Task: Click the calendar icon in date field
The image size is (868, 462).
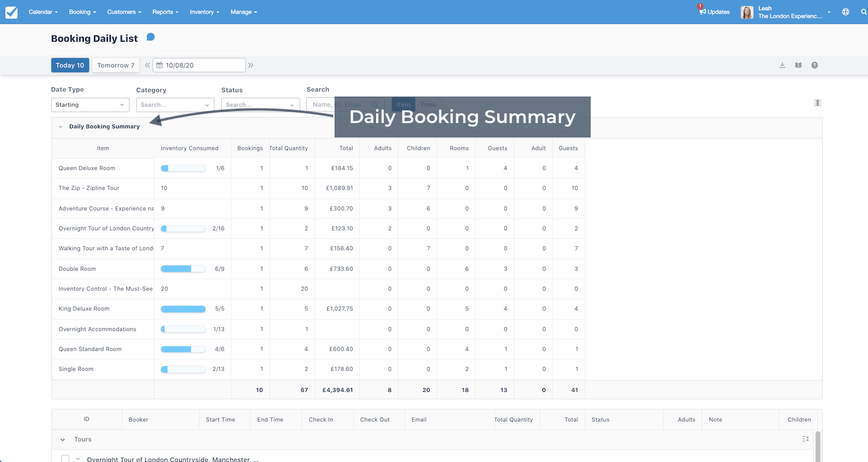Action: (x=160, y=65)
